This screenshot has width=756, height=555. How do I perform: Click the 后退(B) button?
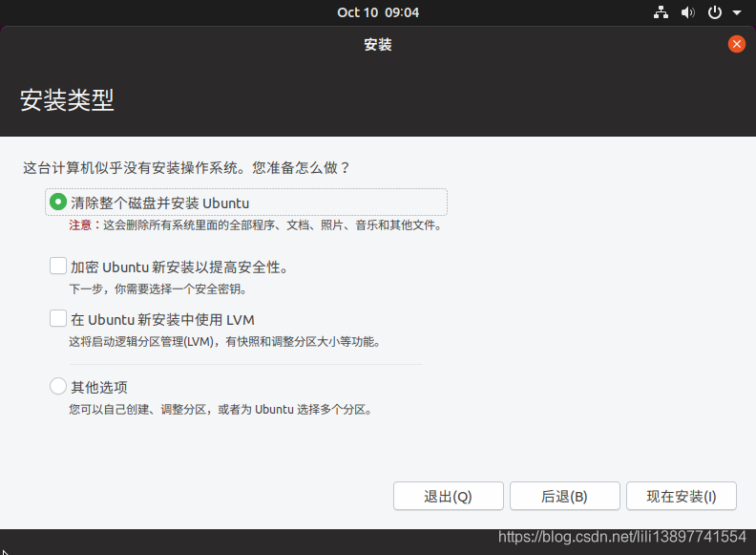pos(564,496)
